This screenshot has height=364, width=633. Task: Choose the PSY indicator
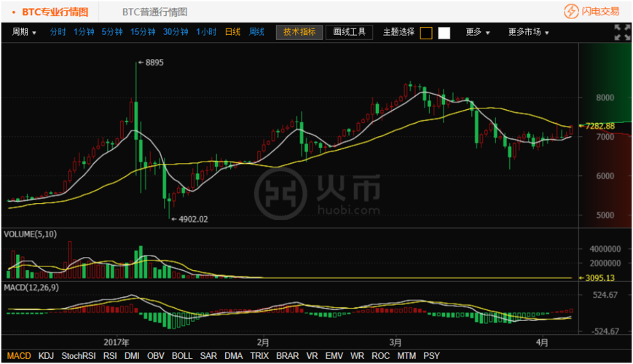(x=431, y=356)
